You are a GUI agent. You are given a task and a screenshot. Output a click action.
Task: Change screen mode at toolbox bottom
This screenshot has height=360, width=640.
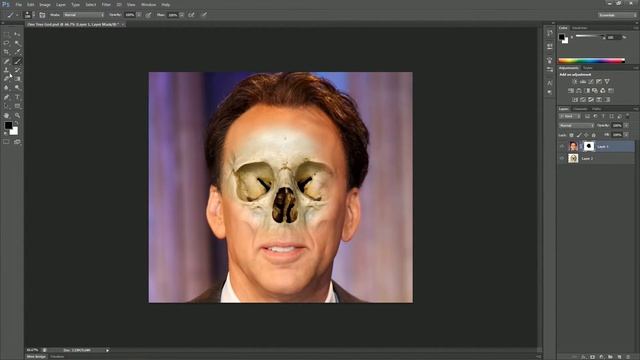pos(17,142)
